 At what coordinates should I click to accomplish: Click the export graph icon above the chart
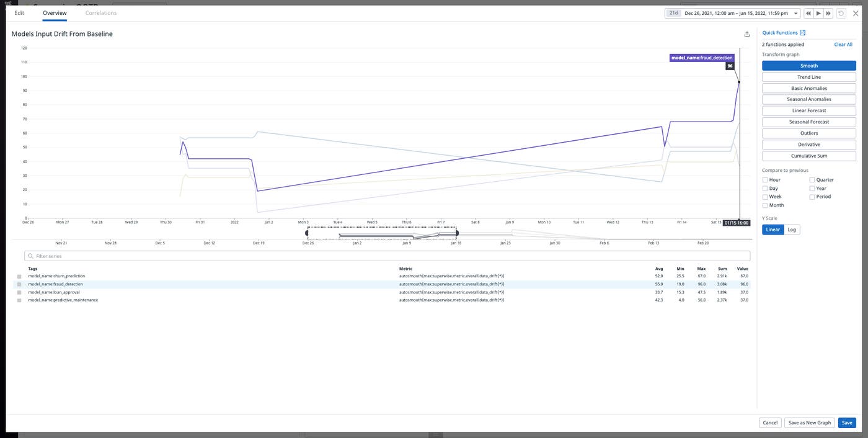pyautogui.click(x=747, y=34)
